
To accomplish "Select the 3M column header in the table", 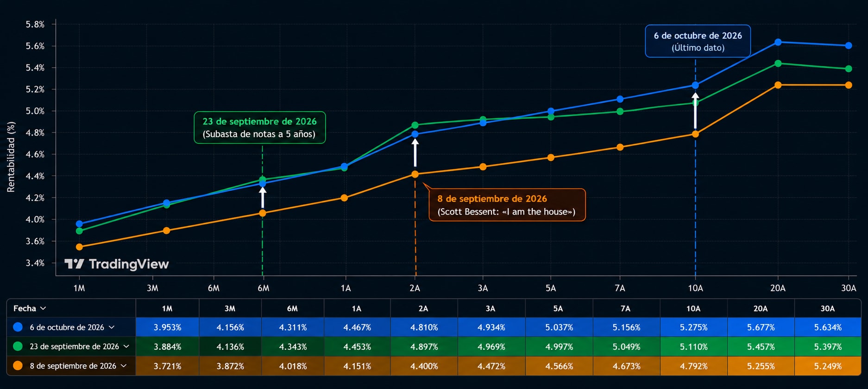I will (x=230, y=308).
